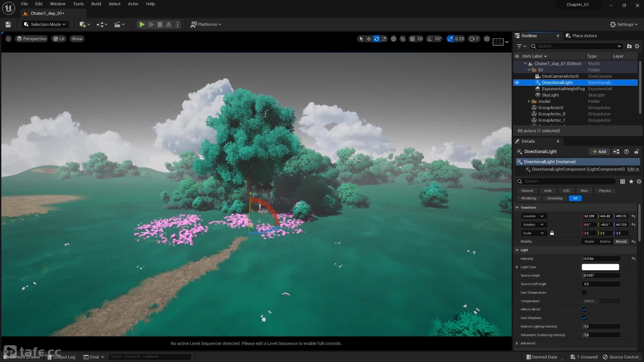Click the Intensity value field
Image resolution: width=644 pixels, height=362 pixels.
[601, 259]
